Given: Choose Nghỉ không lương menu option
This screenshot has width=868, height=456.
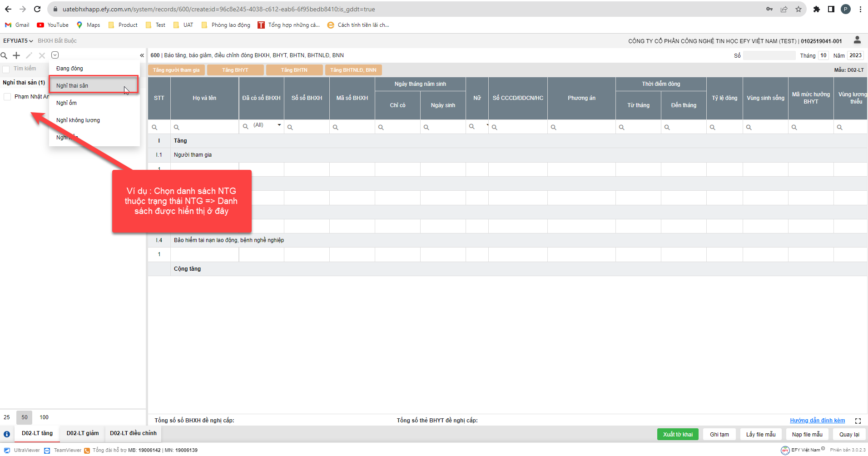Looking at the screenshot, I should 78,120.
